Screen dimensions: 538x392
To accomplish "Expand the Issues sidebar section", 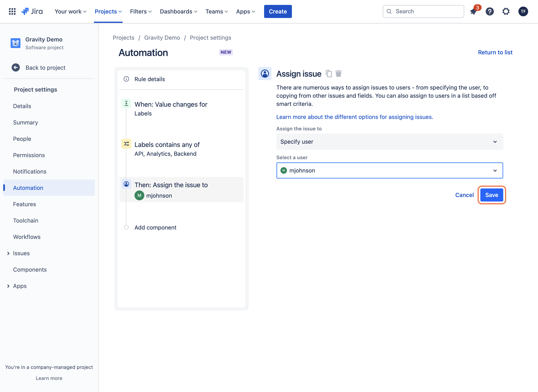I will (x=8, y=253).
